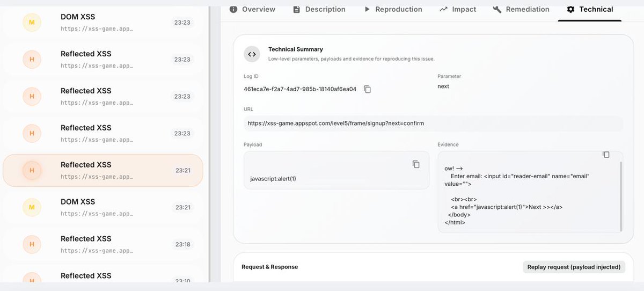Screen dimensions: 644x291
Task: Select the highlighted Reflected XSS at 23:21
Action: pos(104,170)
